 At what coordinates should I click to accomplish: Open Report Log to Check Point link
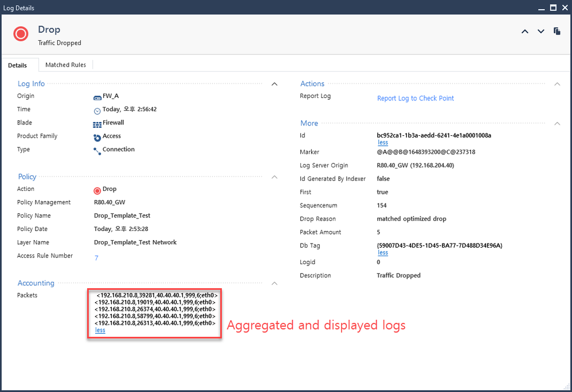(416, 98)
